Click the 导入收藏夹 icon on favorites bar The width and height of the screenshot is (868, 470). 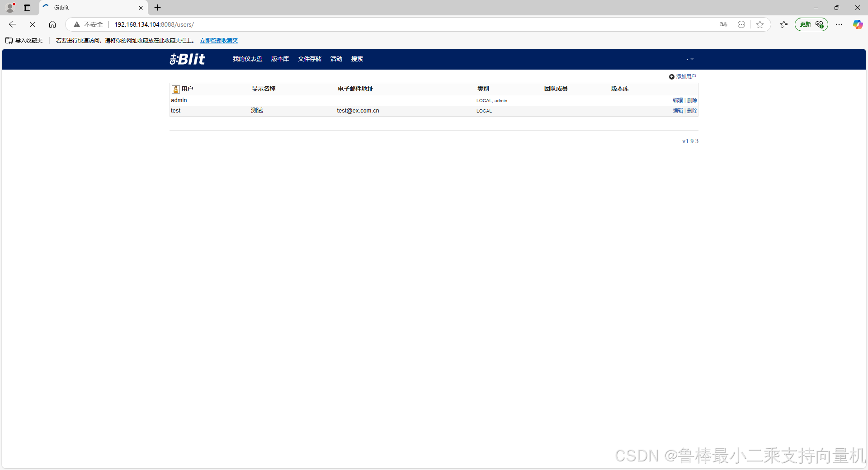click(9, 40)
